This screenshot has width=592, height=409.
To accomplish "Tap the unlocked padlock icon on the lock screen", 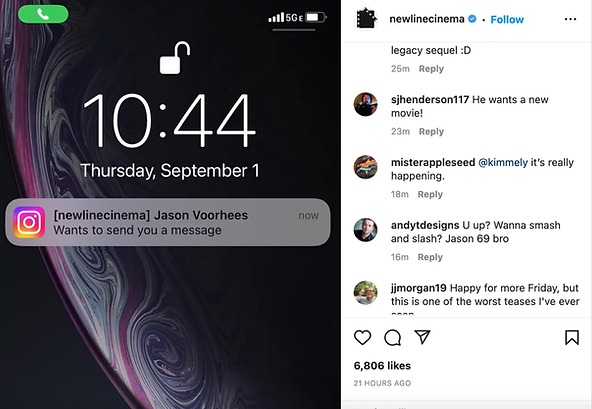I will pos(174,57).
